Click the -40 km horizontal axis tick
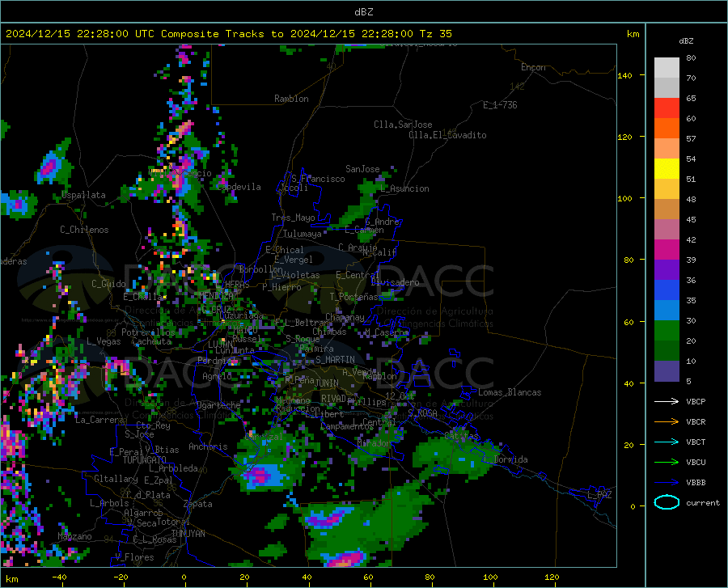The width and height of the screenshot is (728, 588). click(59, 577)
